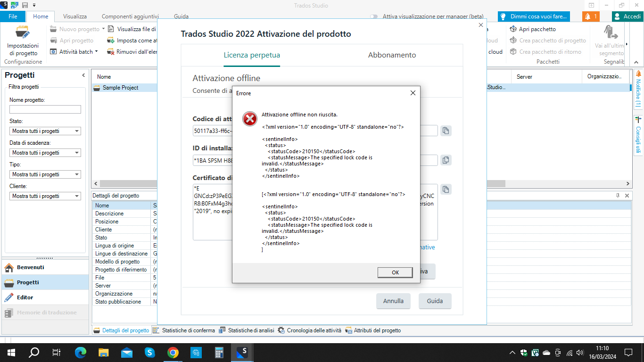Click the Attività batch icon

tap(54, 52)
